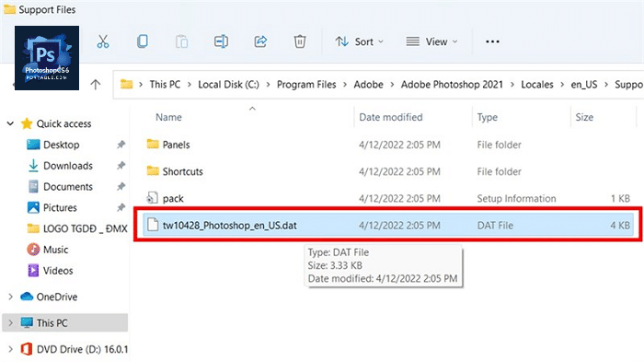This screenshot has height=362, width=644.
Task: Open Music in navigation pane
Action: pyautogui.click(x=55, y=250)
